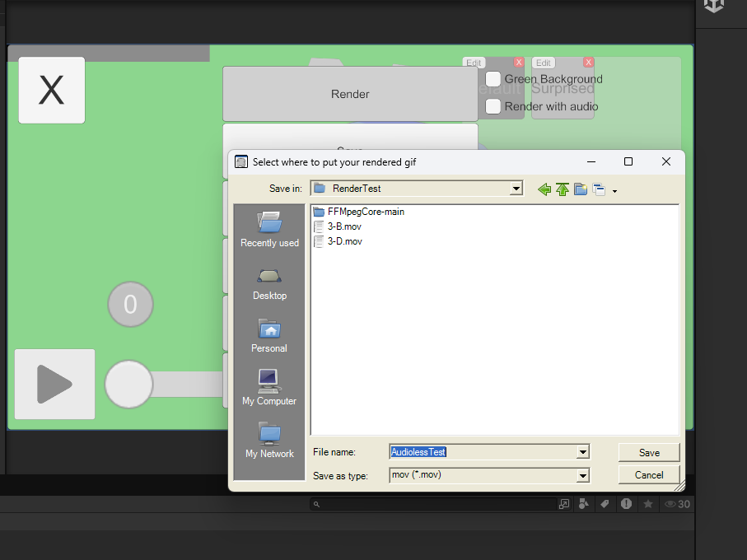
Task: Click the circular 0 counter button
Action: [x=130, y=304]
